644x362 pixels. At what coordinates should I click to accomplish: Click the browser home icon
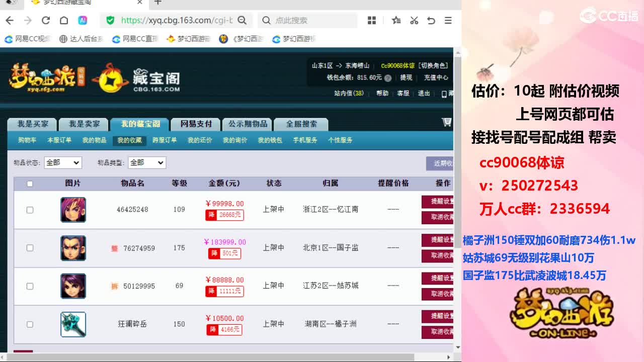click(x=64, y=20)
